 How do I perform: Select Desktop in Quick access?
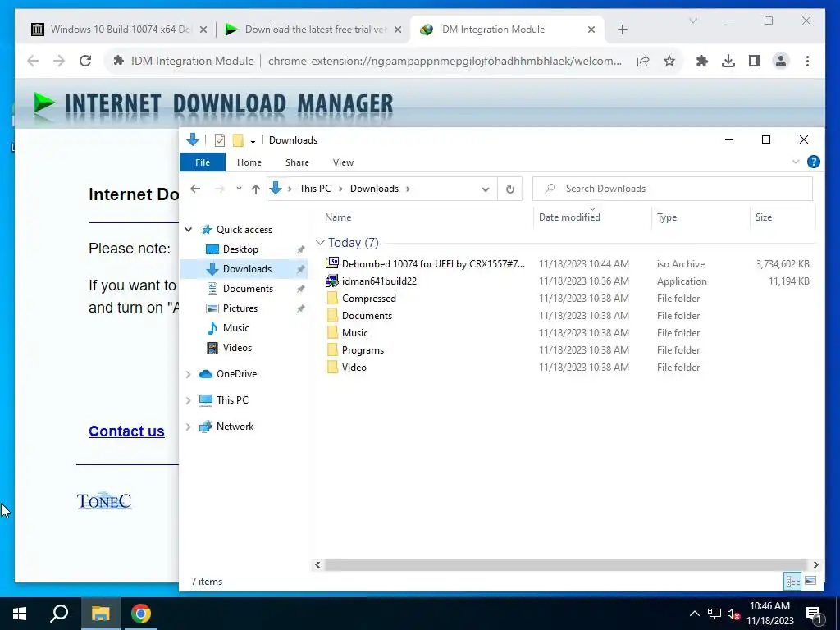point(240,249)
